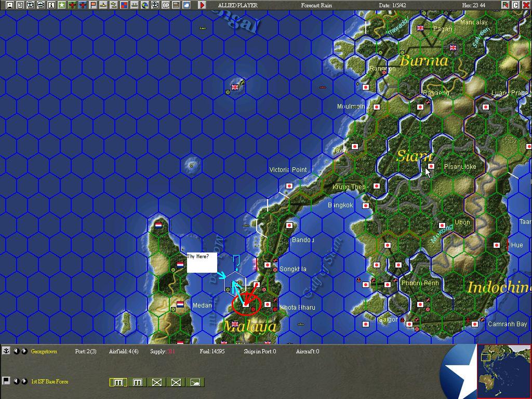Select the Japanese base at Rangoon
This screenshot has height=399, width=532.
[365, 87]
